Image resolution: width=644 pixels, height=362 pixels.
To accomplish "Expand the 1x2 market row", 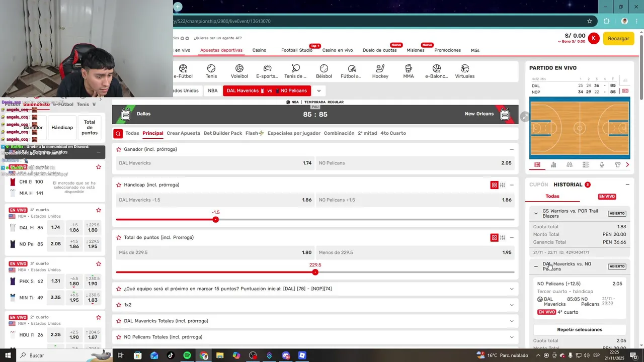I will tap(512, 305).
